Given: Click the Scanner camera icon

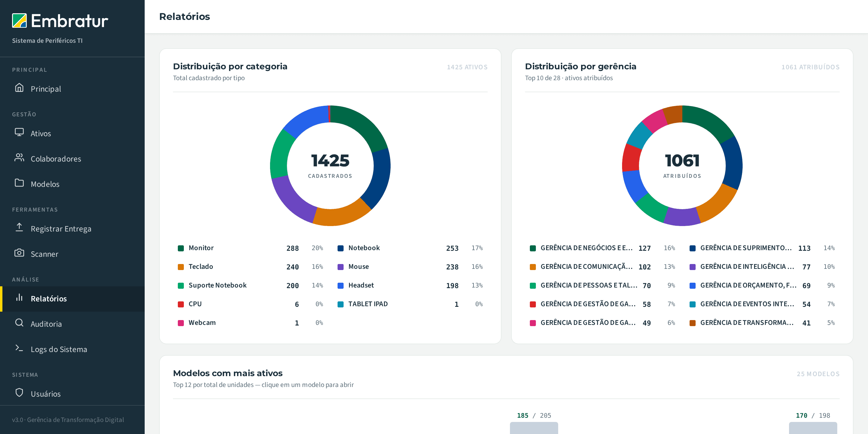Looking at the screenshot, I should click(x=19, y=253).
